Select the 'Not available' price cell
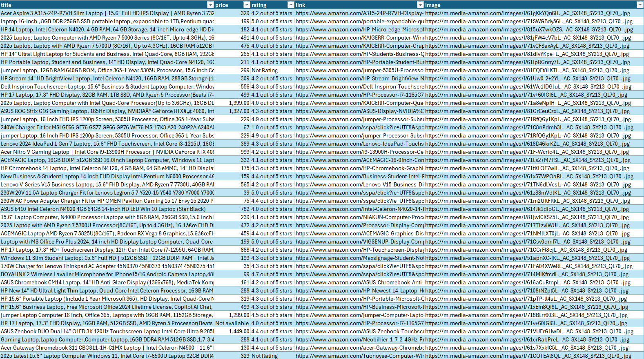Screen dimensions: 644x359 [232, 323]
